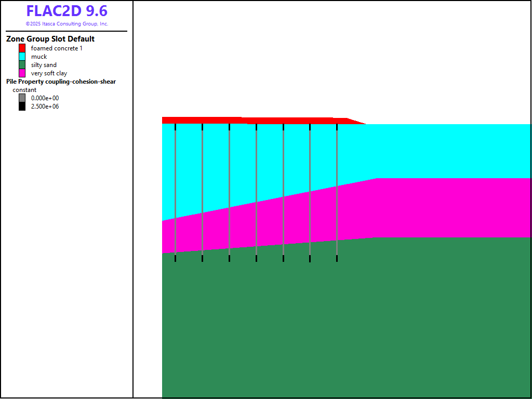
Task: Click the 'very soft clay' legend label
Action: click(49, 73)
